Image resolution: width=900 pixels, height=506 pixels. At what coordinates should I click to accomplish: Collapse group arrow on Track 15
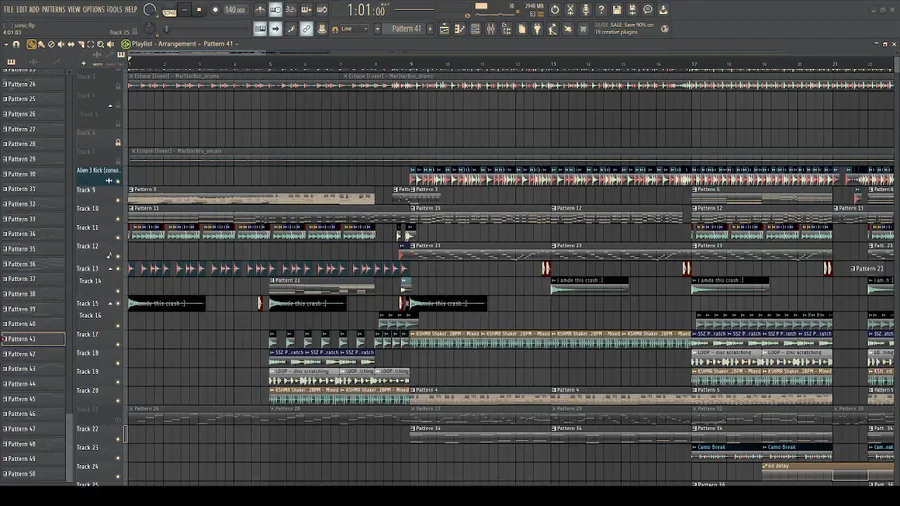(110, 303)
